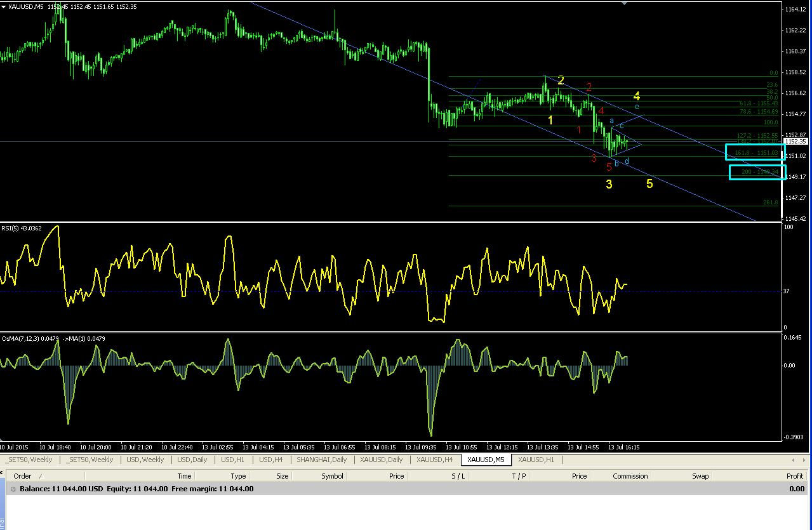Screen dimensions: 812x530
Task: Sort trades by the Size column header
Action: 282,476
